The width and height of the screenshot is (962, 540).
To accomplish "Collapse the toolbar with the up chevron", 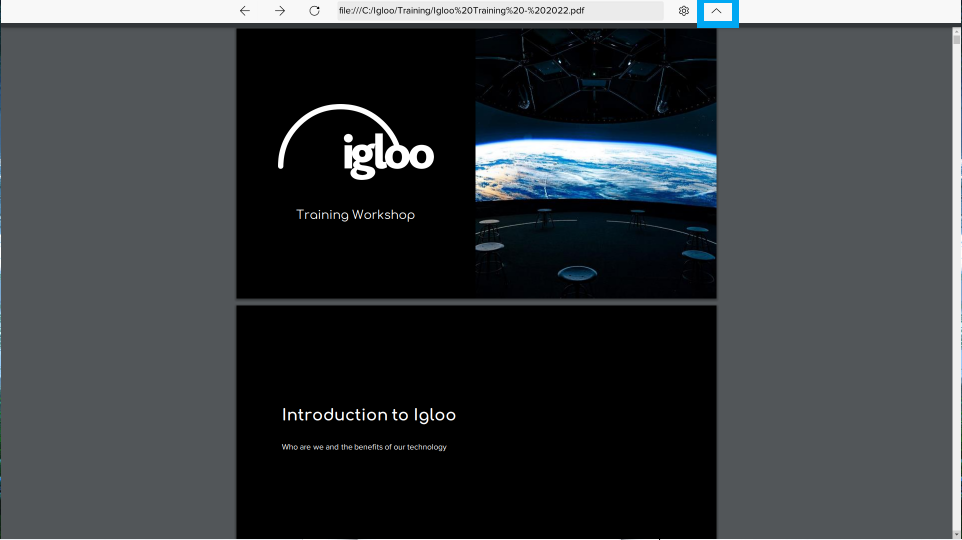I will (717, 11).
